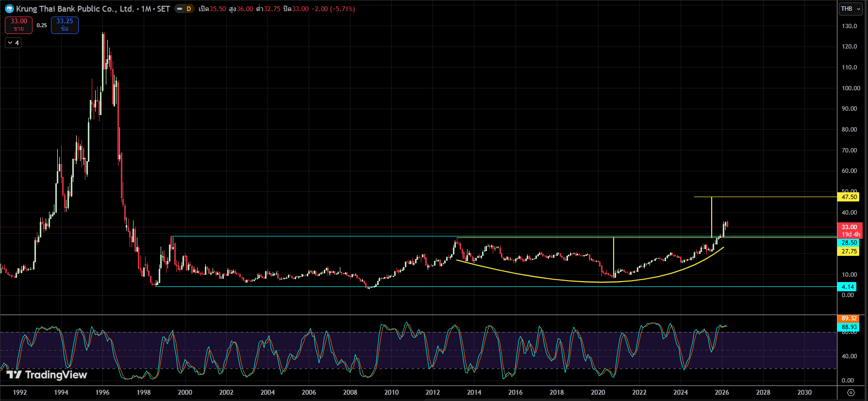Click the 2020 label on time axis
868x401 pixels.
(598, 392)
